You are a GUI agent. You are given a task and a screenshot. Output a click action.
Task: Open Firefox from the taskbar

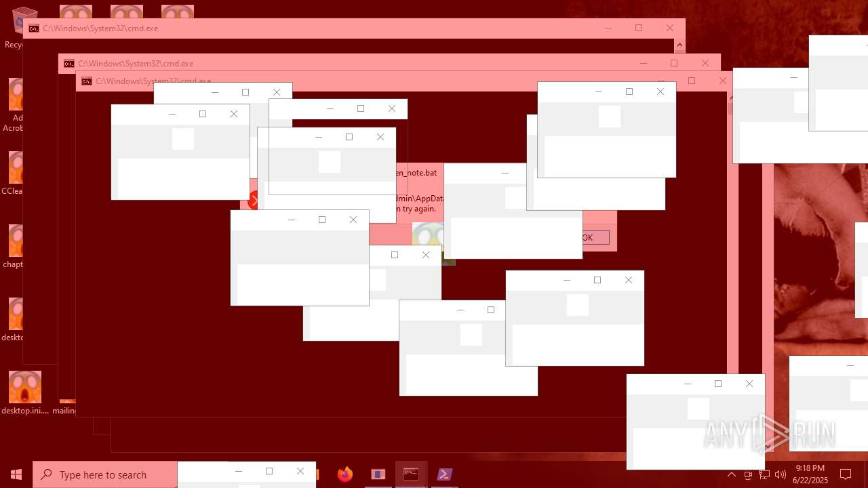[345, 474]
